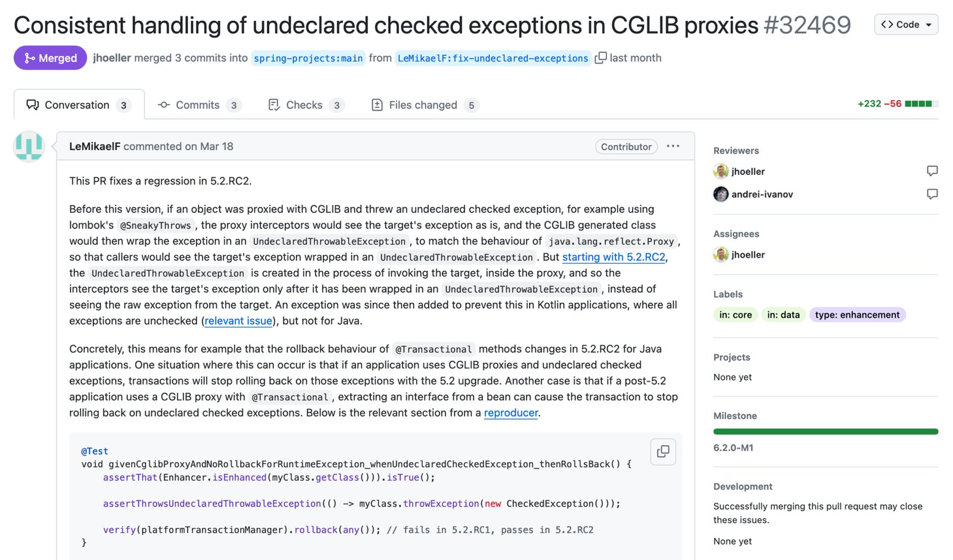Select the 'type: enhancement' label
Screen dimensions: 953x560
point(857,315)
